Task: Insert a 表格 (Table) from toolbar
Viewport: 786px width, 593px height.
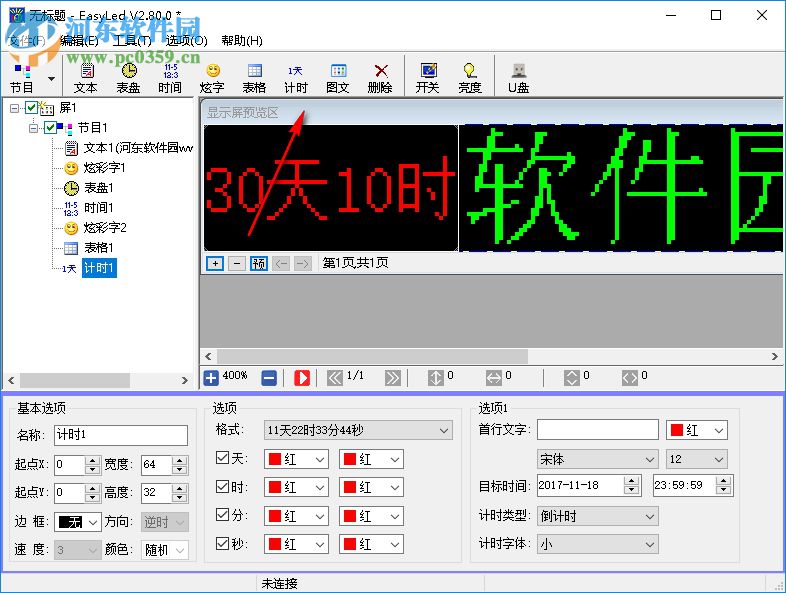Action: 254,78
